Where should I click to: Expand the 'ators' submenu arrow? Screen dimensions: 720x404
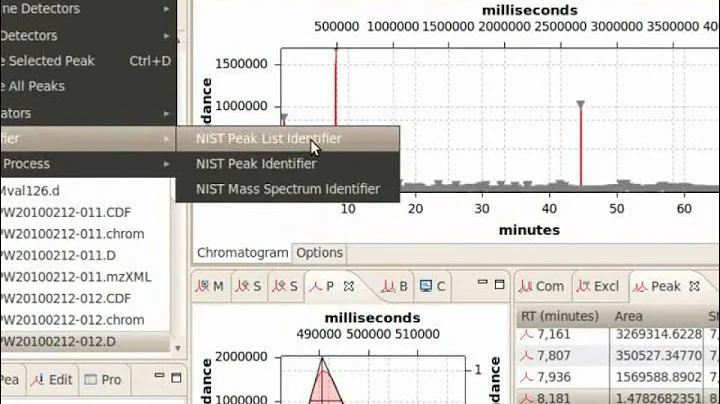coord(167,113)
